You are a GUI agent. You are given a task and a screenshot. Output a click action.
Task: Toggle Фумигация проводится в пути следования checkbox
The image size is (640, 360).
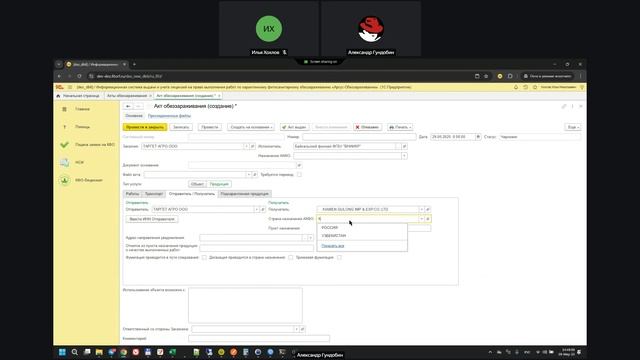pyautogui.click(x=204, y=258)
